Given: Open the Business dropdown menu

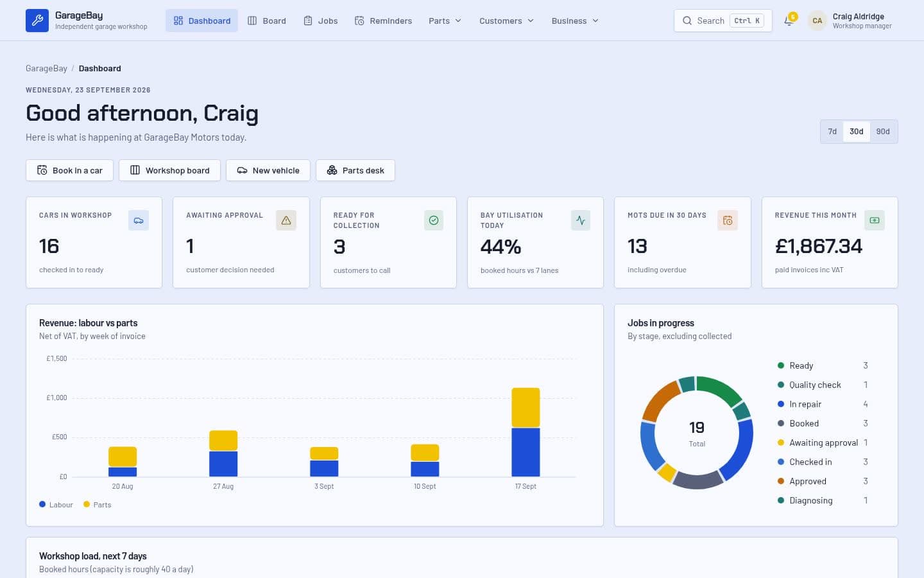Looking at the screenshot, I should [x=575, y=21].
